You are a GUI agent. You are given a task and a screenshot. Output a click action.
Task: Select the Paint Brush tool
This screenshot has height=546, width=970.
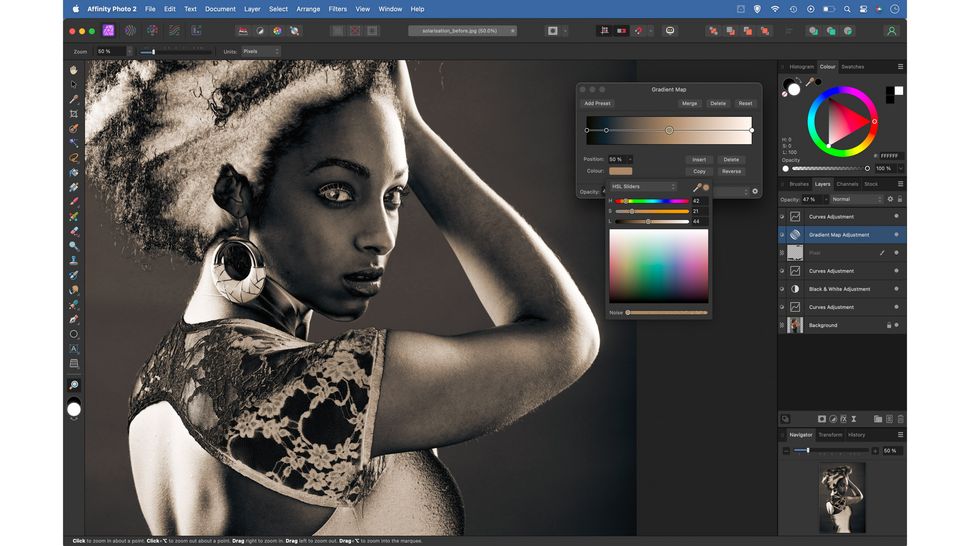(74, 202)
